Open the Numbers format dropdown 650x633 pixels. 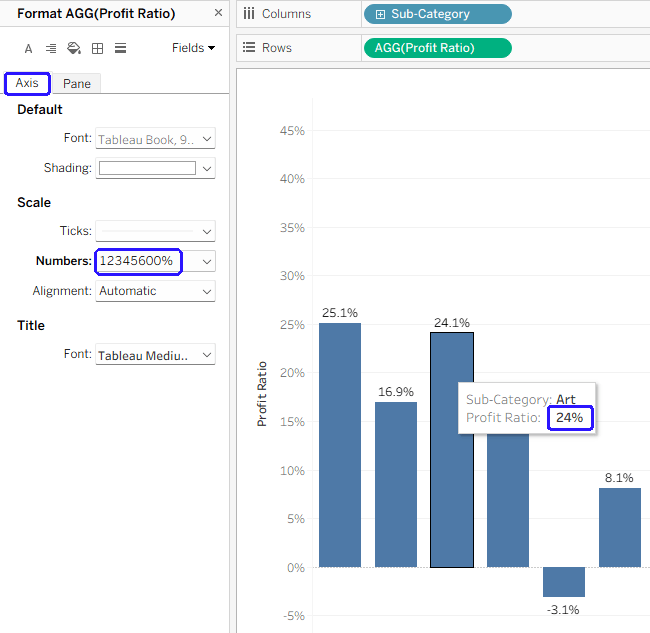click(x=207, y=261)
